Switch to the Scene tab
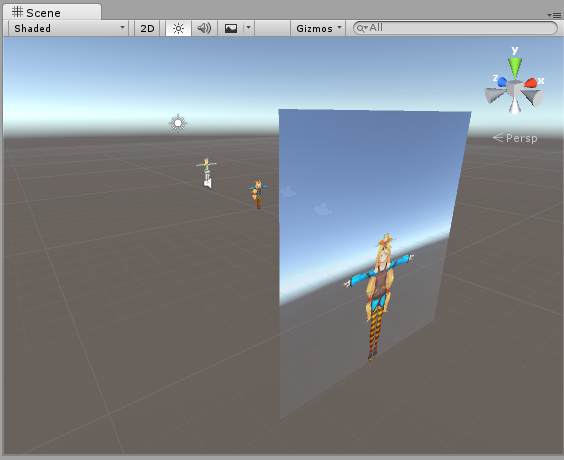The height and width of the screenshot is (460, 564). point(51,12)
